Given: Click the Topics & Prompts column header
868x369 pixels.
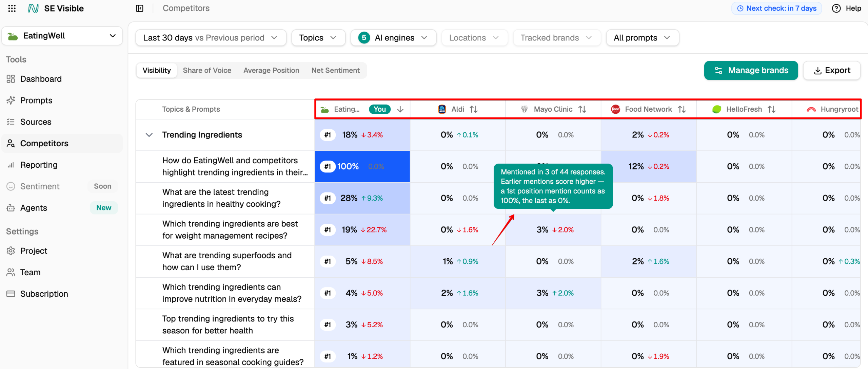Looking at the screenshot, I should click(x=191, y=109).
